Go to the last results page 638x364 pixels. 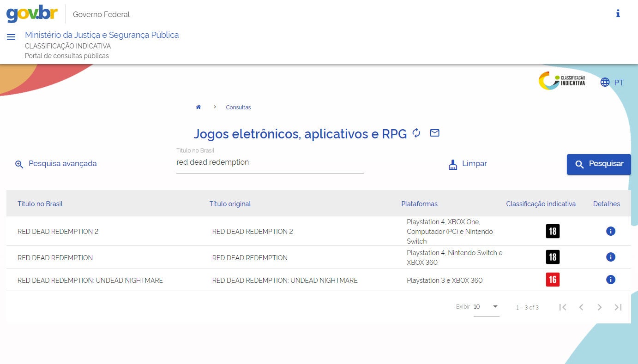tap(618, 307)
